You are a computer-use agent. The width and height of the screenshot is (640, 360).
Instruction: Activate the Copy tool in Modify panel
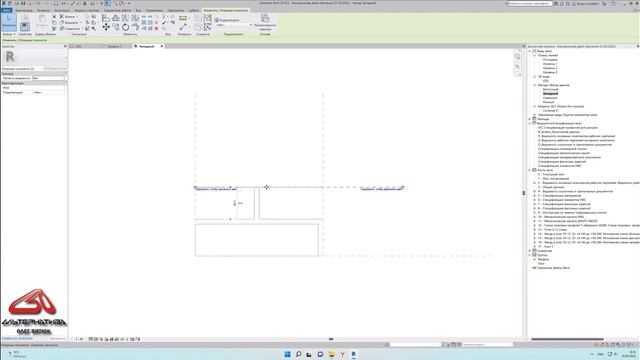(x=116, y=27)
